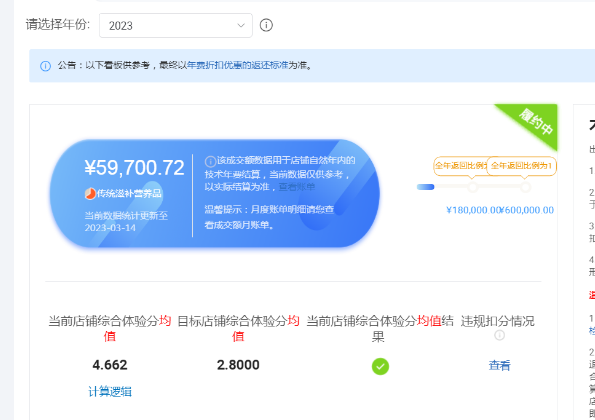
Task: Click the blue progress bar fill
Action: click(425, 187)
